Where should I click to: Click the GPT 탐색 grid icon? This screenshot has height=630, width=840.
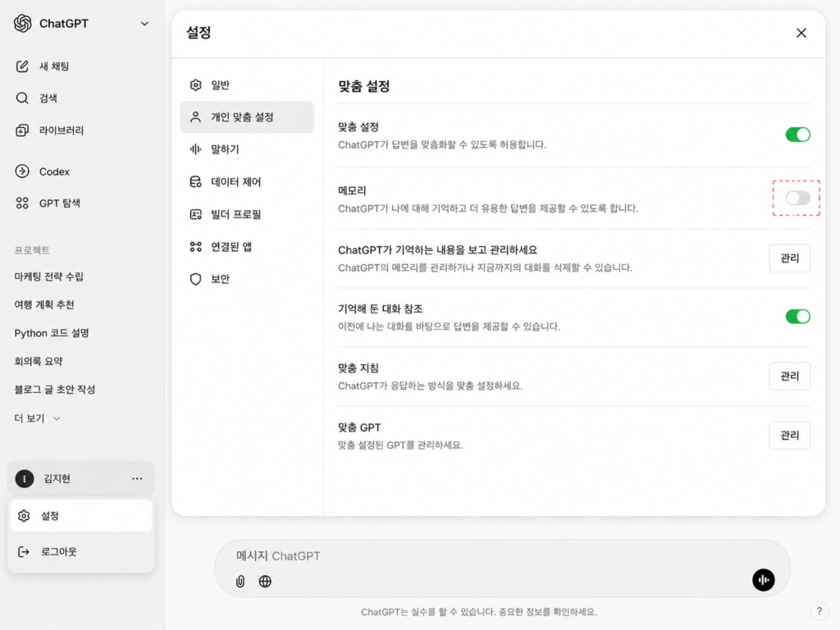pyautogui.click(x=22, y=203)
